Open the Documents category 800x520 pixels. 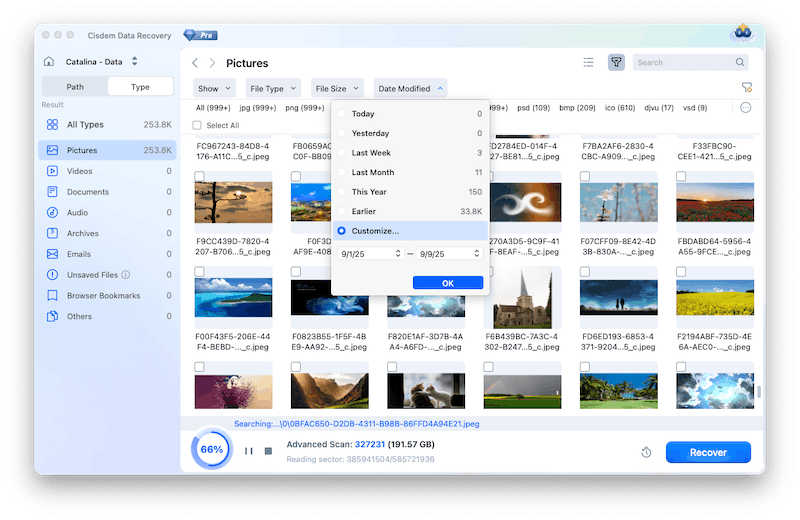point(108,192)
